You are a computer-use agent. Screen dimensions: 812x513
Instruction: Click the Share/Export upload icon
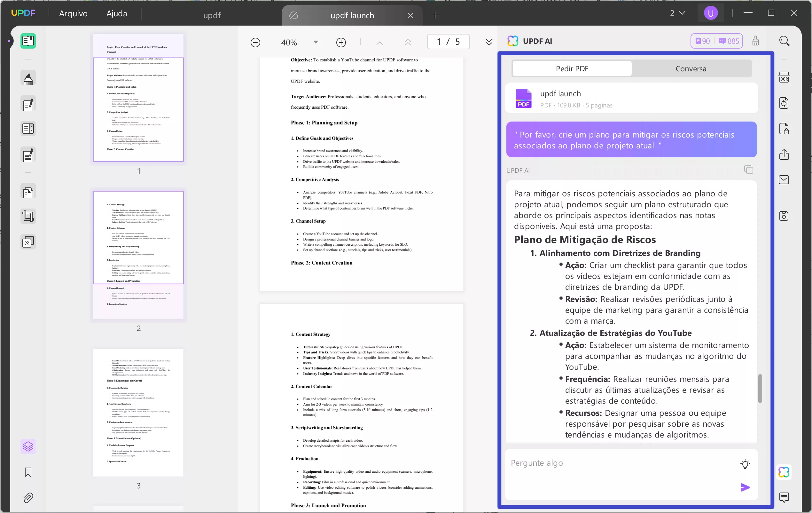pos(784,154)
